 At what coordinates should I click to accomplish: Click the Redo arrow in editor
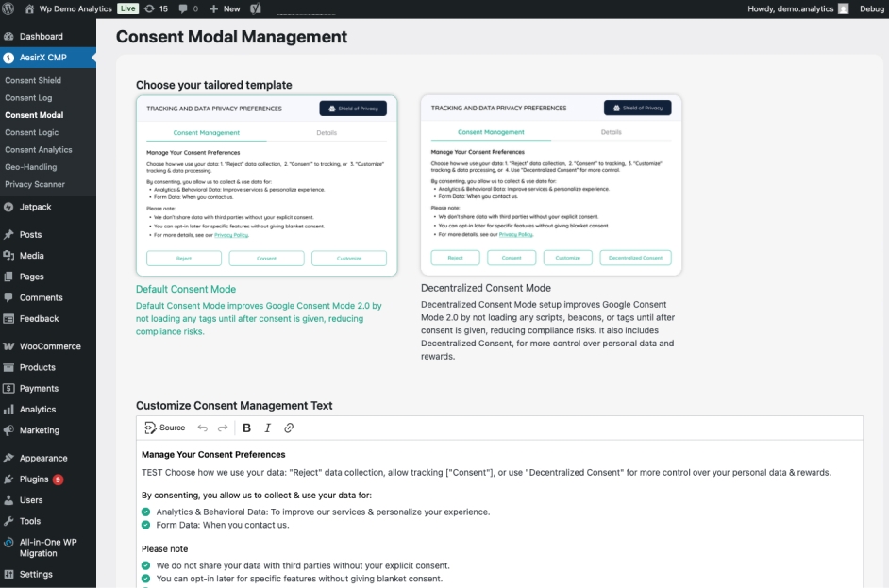tap(223, 428)
